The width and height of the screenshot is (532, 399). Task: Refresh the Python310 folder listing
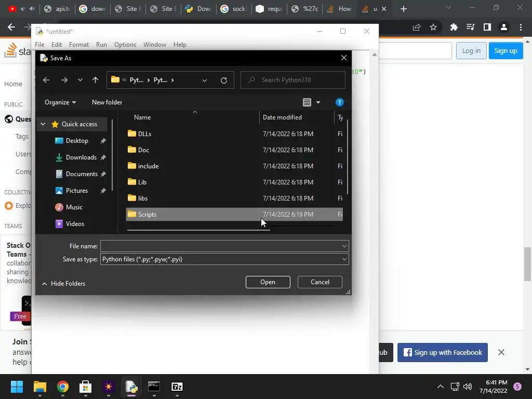tap(224, 81)
